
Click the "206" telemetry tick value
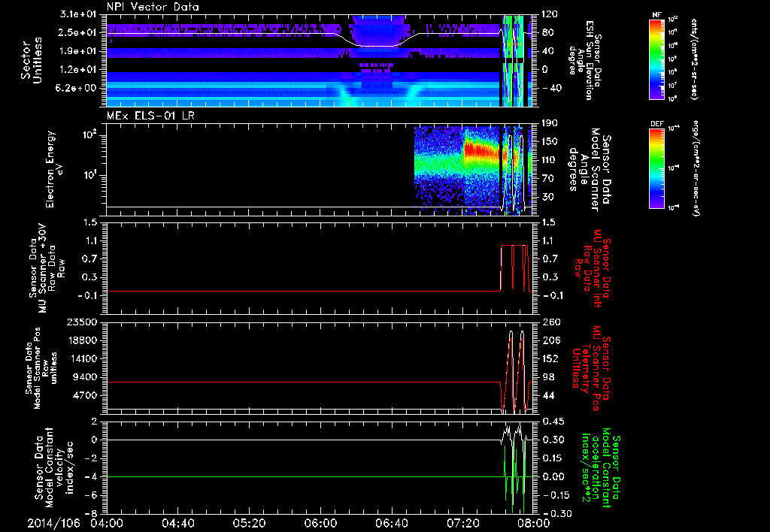[550, 340]
